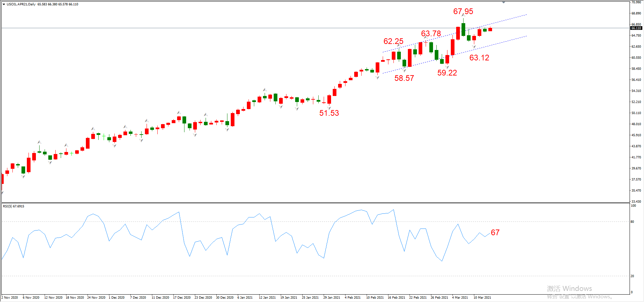
Task: Select the 62.25 red price annotation
Action: tap(393, 41)
